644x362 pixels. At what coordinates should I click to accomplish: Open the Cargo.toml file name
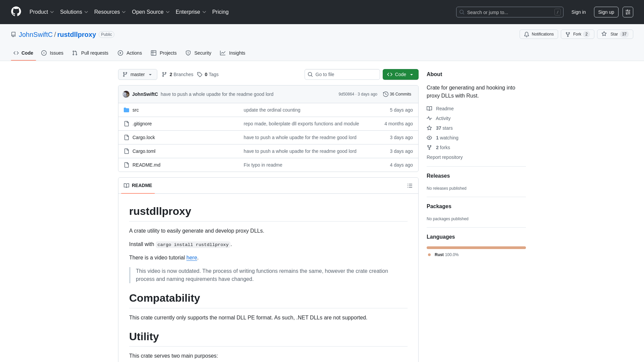pos(144,151)
